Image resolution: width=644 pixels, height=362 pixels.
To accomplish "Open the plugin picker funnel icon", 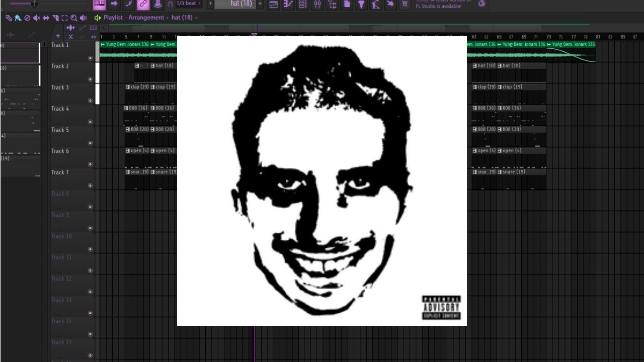I will [361, 5].
